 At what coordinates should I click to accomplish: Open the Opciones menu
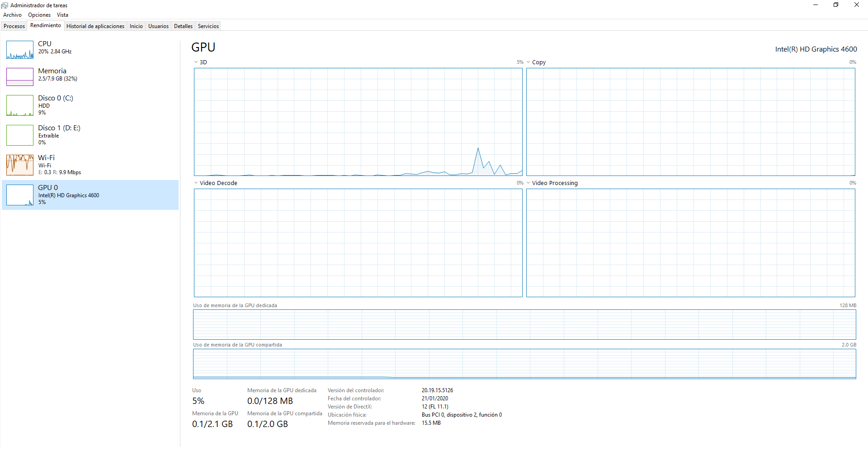pos(39,15)
